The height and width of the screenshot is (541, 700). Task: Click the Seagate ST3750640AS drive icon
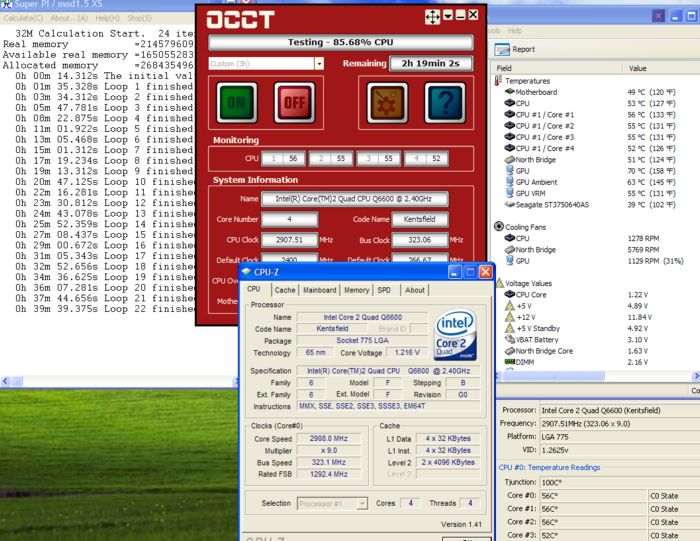(x=510, y=204)
